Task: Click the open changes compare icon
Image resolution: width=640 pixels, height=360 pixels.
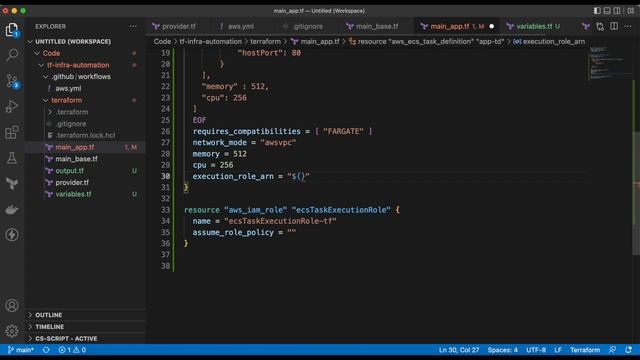Action: click(600, 27)
